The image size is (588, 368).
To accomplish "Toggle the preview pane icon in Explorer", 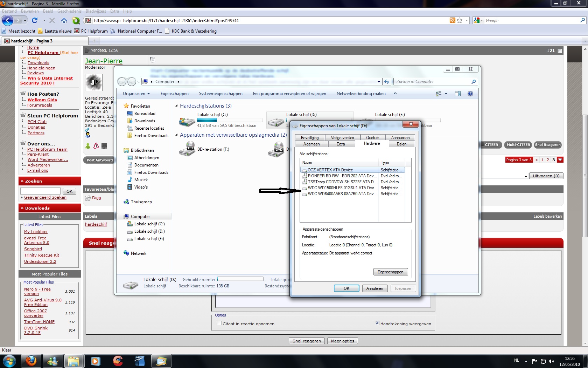I will click(457, 94).
